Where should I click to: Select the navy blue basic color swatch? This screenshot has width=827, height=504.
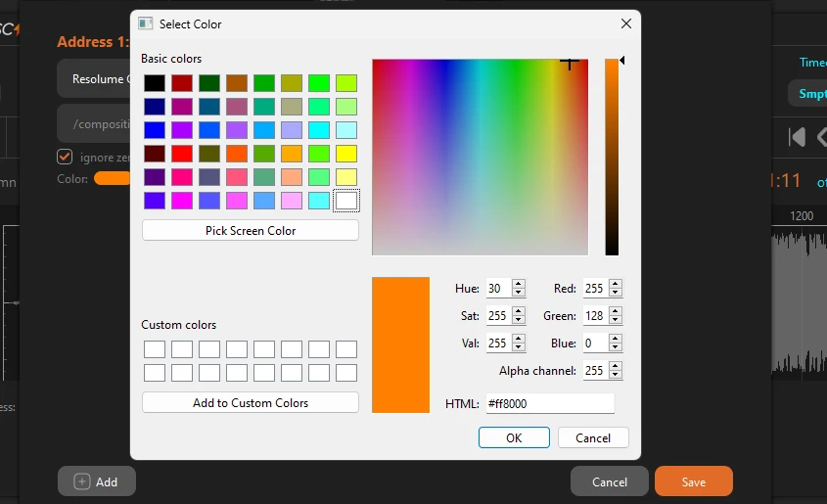pyautogui.click(x=155, y=107)
